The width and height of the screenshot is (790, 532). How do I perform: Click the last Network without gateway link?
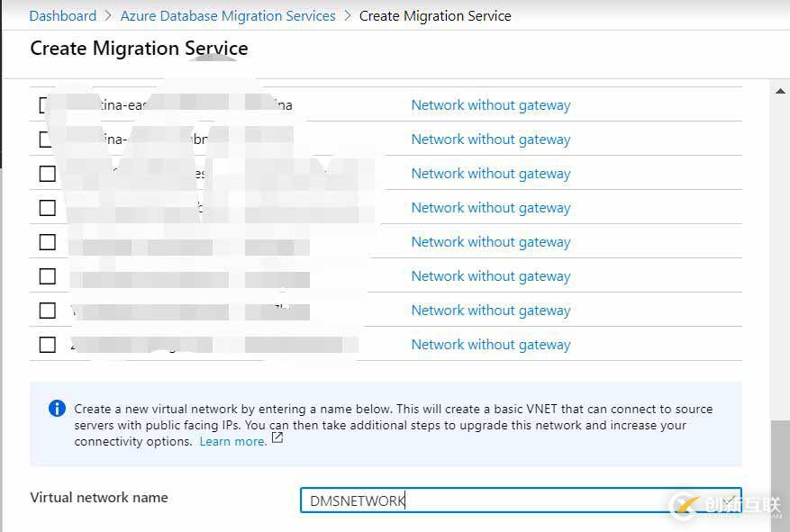pyautogui.click(x=491, y=345)
